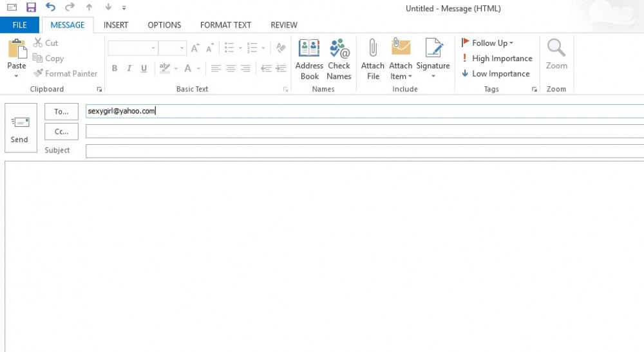
Task: Apply numbered list formatting
Action: (252, 48)
